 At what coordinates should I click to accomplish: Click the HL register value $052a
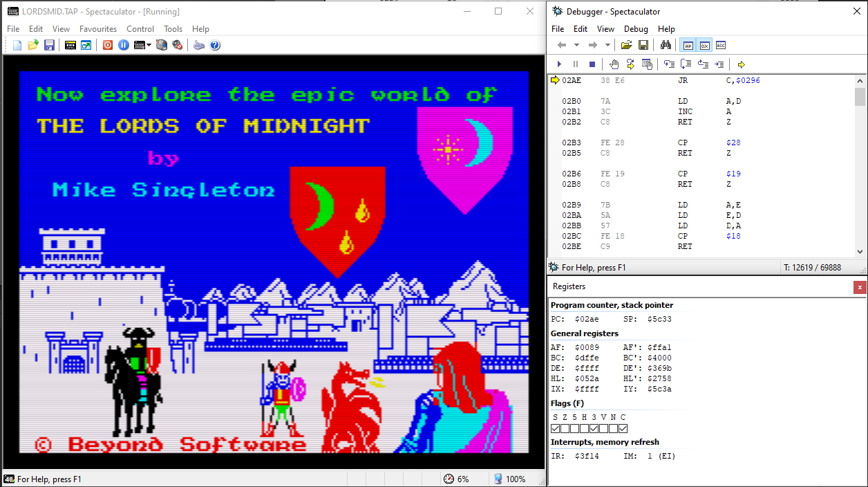point(587,378)
